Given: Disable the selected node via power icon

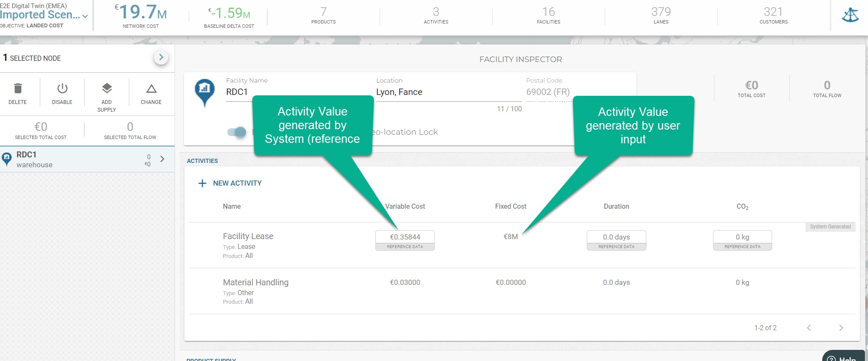Looking at the screenshot, I should (62, 89).
